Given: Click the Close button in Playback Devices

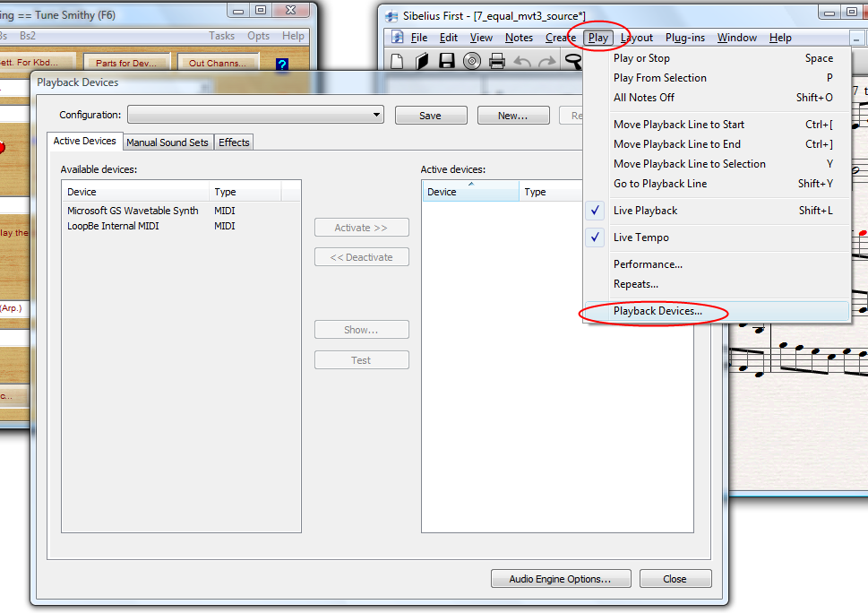Looking at the screenshot, I should [675, 579].
